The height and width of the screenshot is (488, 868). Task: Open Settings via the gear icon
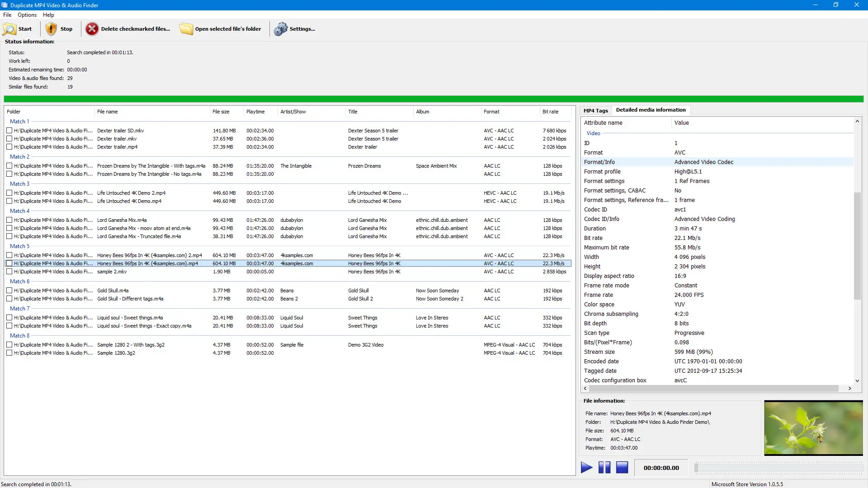click(280, 28)
